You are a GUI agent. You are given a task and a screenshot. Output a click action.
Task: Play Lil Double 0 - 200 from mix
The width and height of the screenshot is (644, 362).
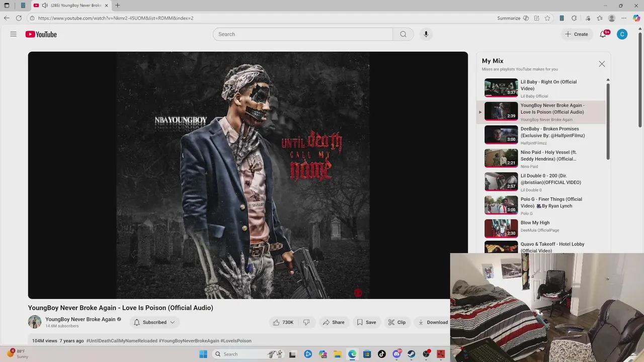[x=541, y=182]
